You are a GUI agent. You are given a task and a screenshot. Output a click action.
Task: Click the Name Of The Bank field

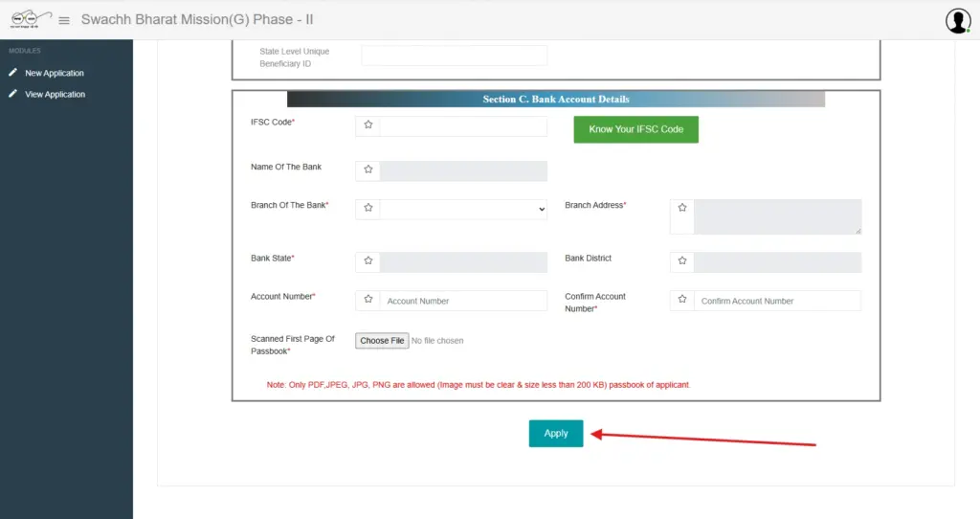click(463, 170)
